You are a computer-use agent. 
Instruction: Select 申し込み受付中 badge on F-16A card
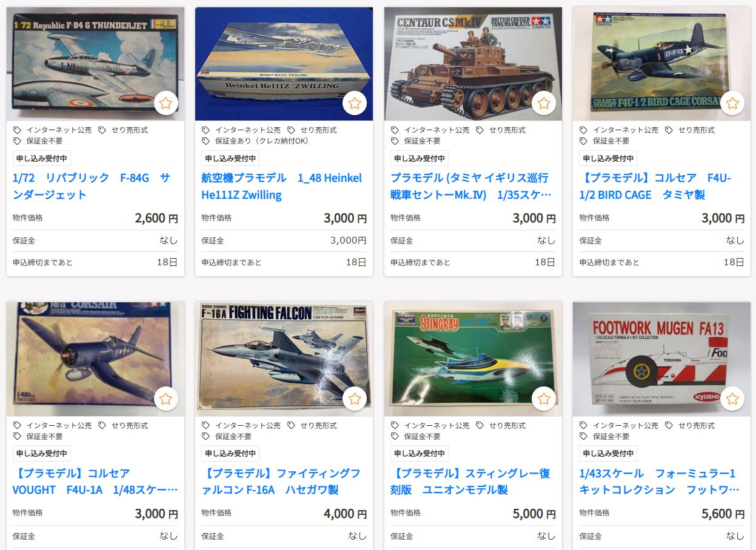click(230, 454)
